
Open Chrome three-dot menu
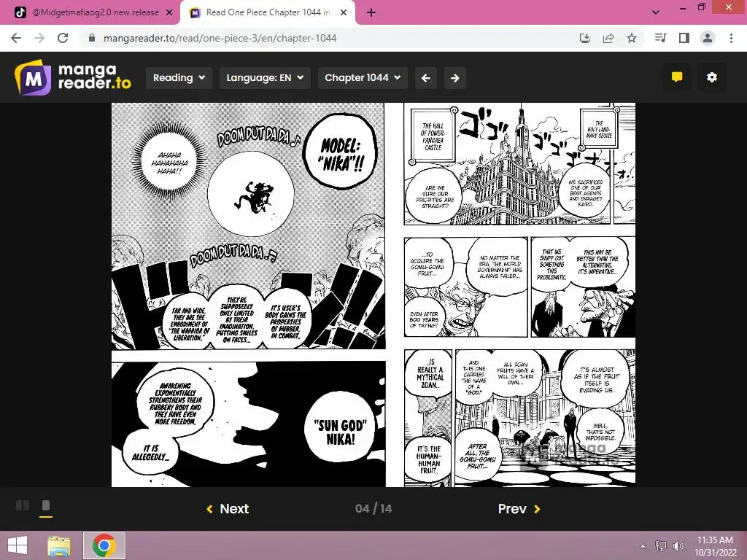[x=731, y=38]
